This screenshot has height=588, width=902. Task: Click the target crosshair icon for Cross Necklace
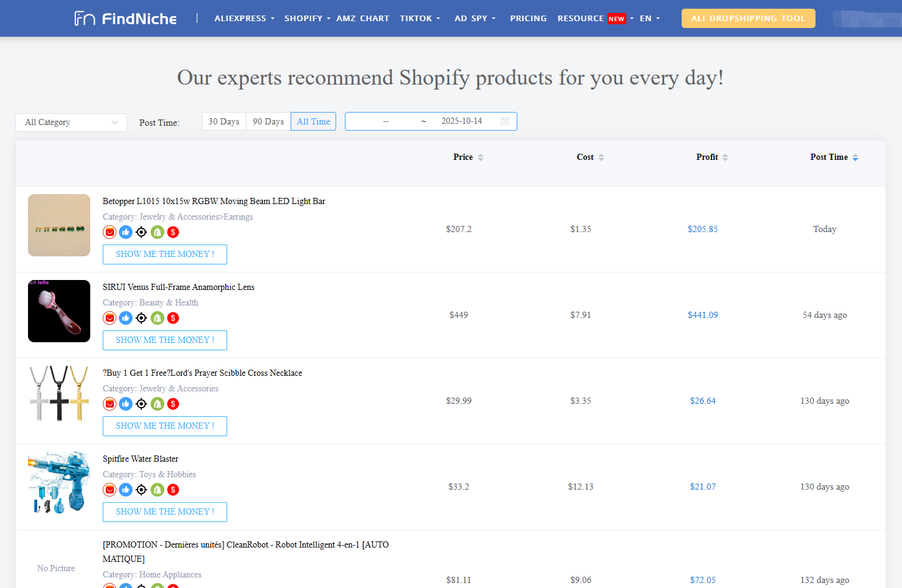point(141,404)
